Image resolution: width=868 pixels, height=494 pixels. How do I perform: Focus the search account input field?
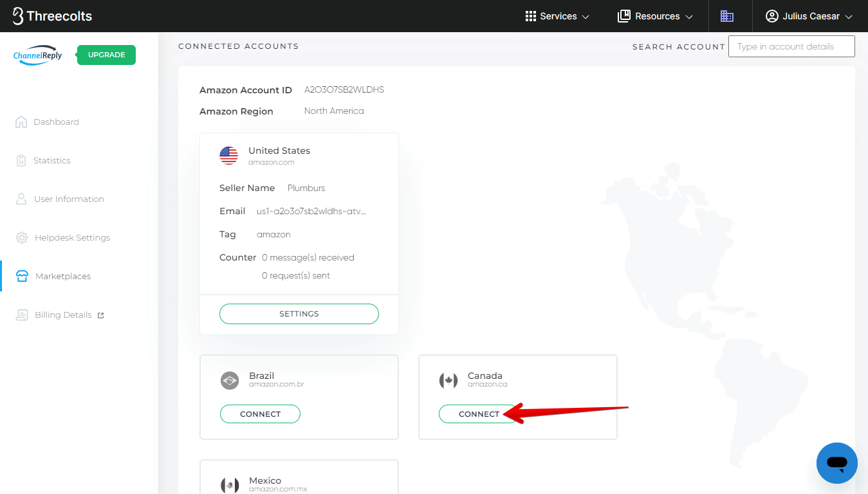[x=791, y=46]
